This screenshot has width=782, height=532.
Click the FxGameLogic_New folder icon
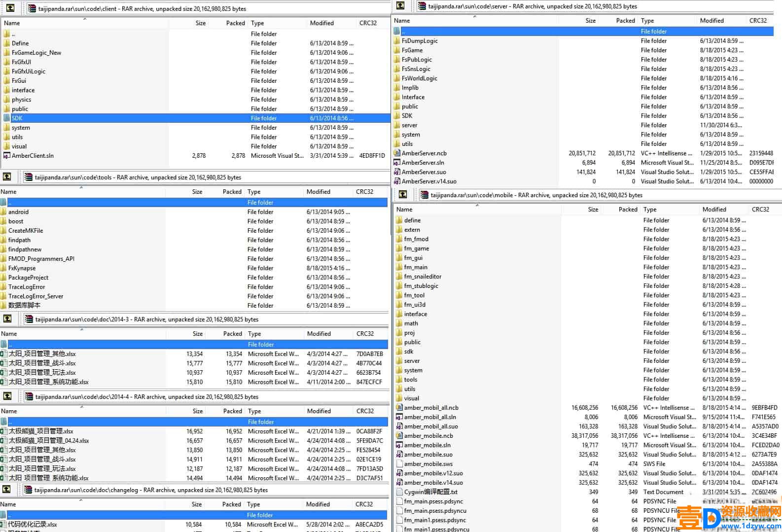click(6, 52)
